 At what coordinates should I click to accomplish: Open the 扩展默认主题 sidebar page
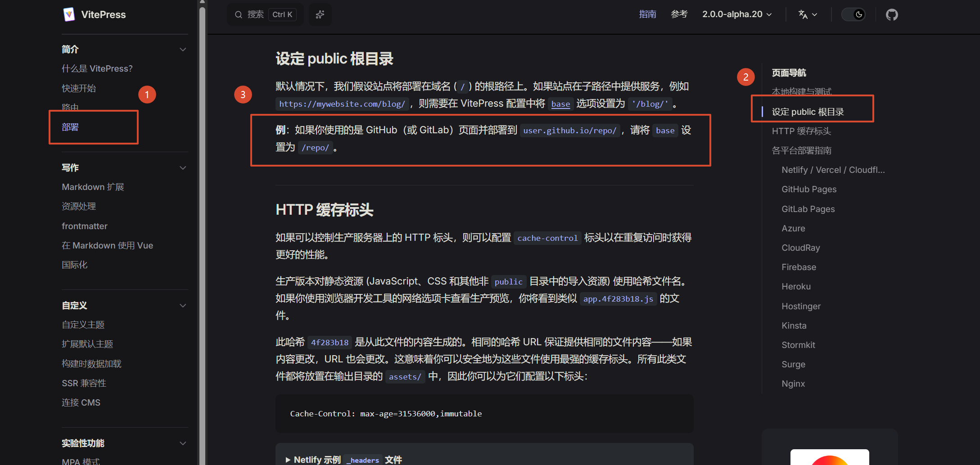click(x=87, y=344)
